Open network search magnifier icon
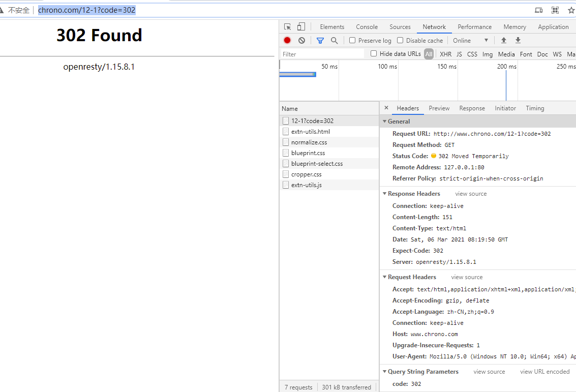 click(334, 41)
